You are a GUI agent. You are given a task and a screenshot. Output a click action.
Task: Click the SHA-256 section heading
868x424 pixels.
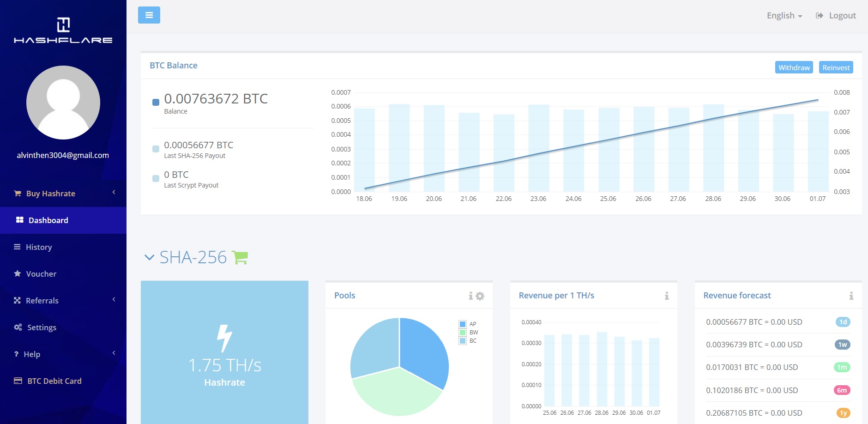193,257
